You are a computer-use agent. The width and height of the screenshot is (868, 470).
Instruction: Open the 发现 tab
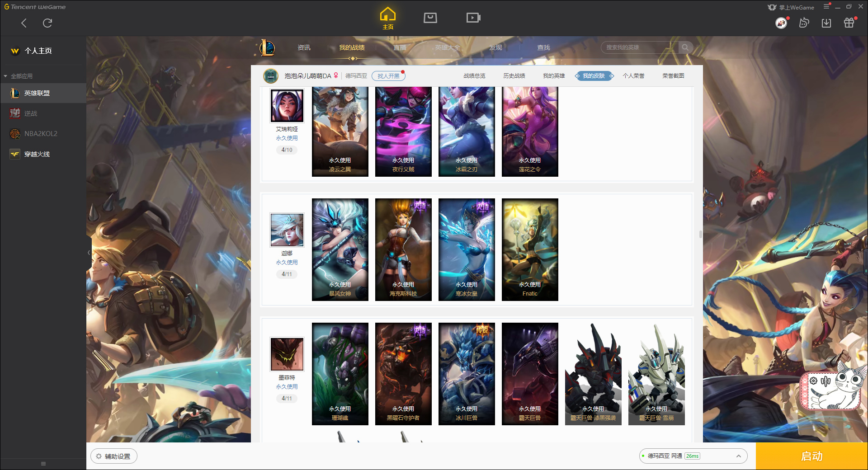pos(495,47)
